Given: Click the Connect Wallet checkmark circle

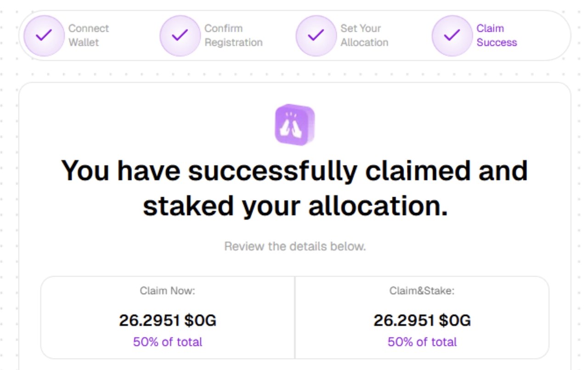Looking at the screenshot, I should tap(43, 35).
